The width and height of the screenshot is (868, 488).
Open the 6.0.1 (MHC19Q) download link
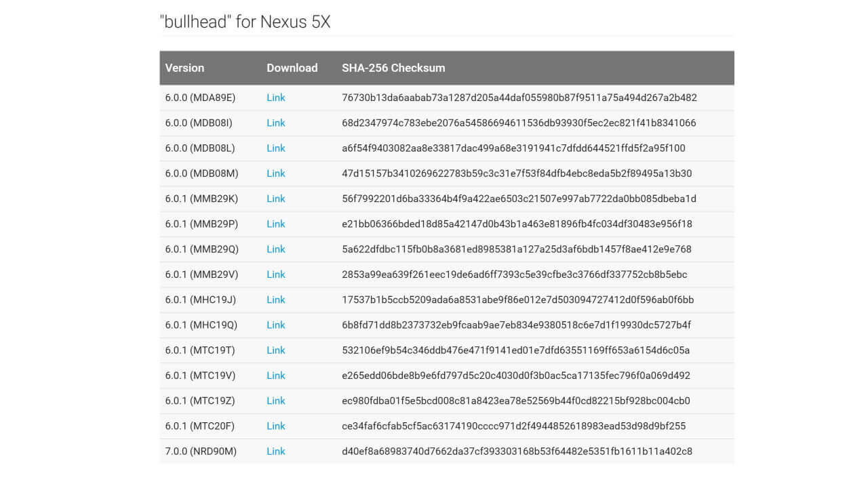[275, 325]
